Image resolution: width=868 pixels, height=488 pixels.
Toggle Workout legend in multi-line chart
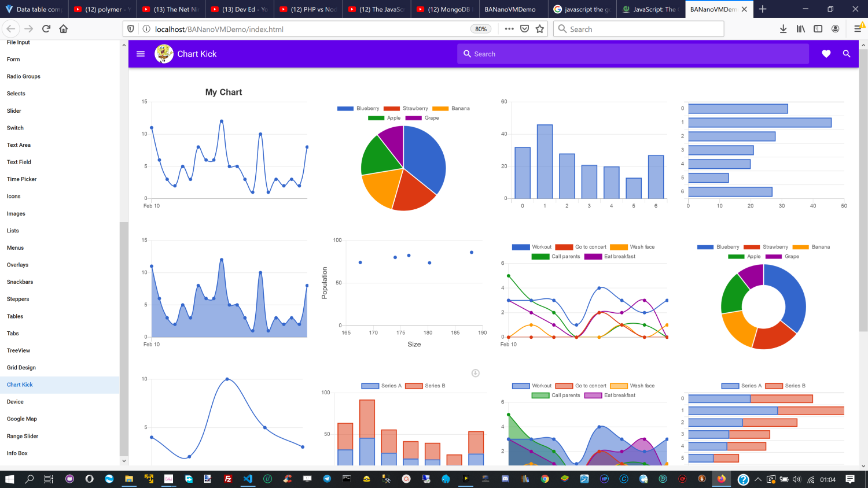pyautogui.click(x=532, y=247)
